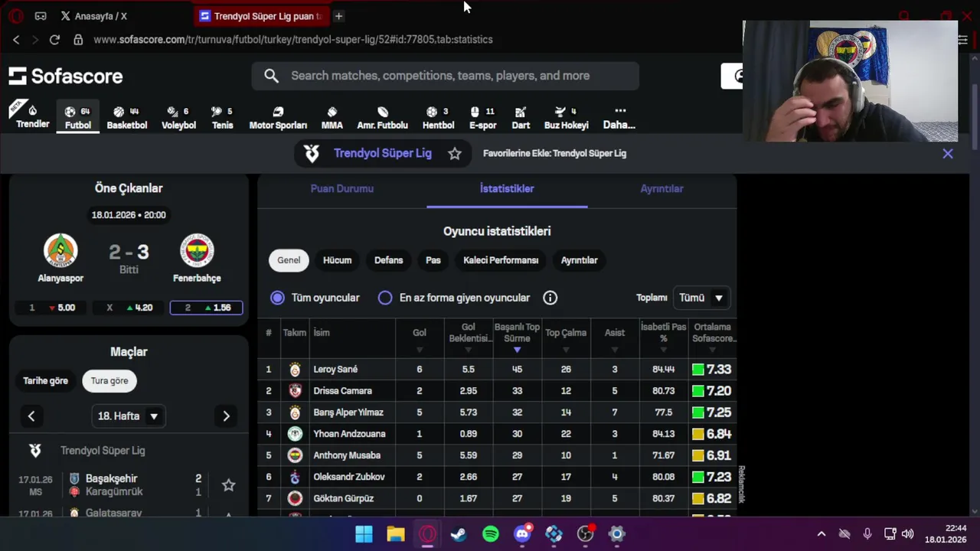The width and height of the screenshot is (980, 551).
Task: Add Trendyol Süper Lig to favorites star
Action: click(455, 154)
